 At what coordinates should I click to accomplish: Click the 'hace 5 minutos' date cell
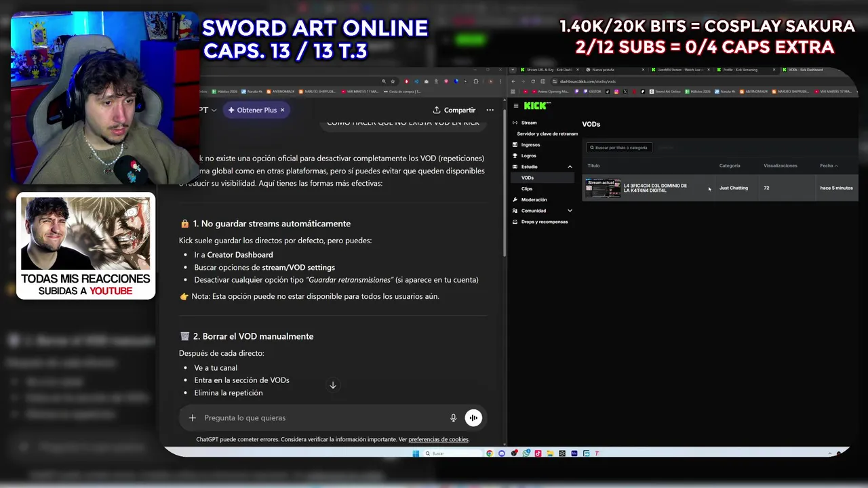tap(836, 188)
